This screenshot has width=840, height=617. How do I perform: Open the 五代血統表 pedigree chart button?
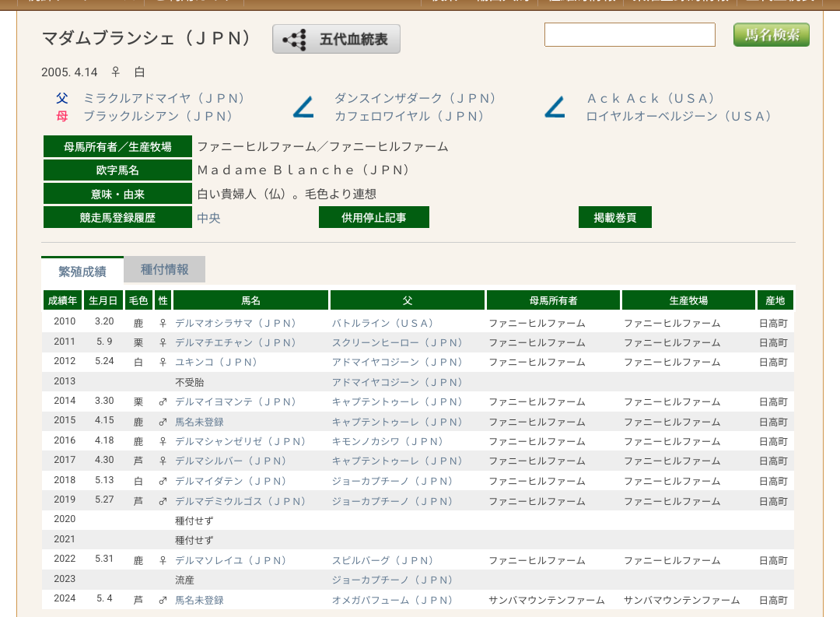pos(336,39)
